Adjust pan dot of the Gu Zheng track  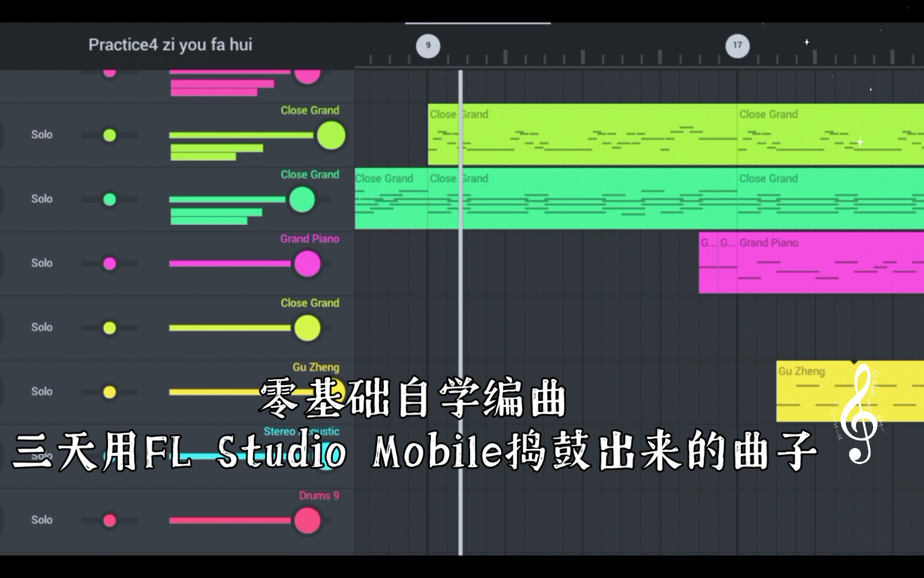pos(110,392)
